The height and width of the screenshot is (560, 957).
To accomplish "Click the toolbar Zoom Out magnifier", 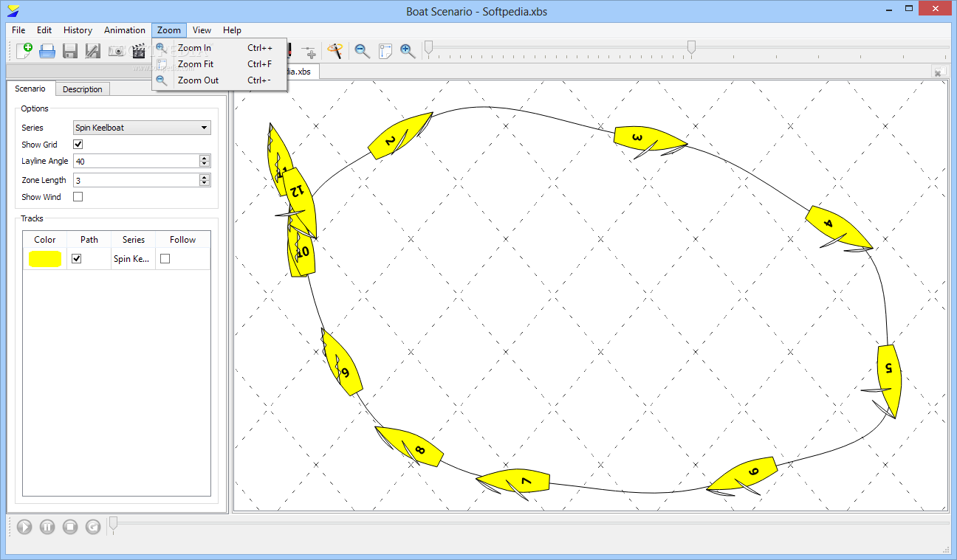I will (362, 51).
